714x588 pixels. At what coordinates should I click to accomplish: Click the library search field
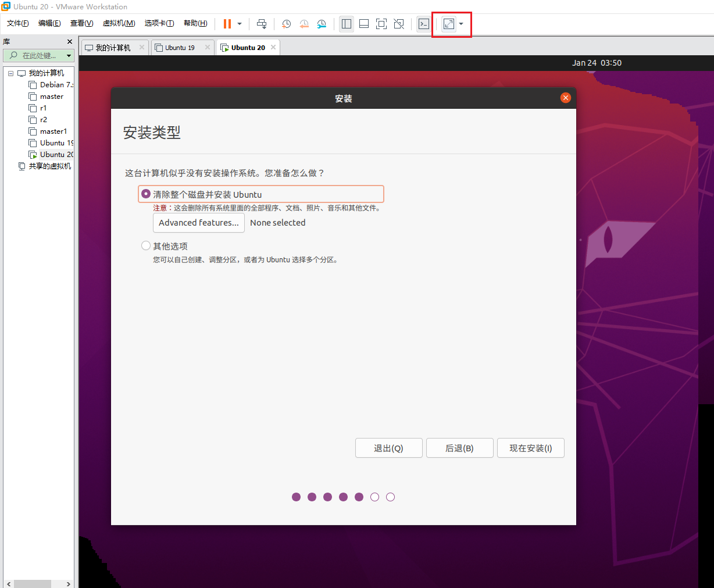pos(35,55)
